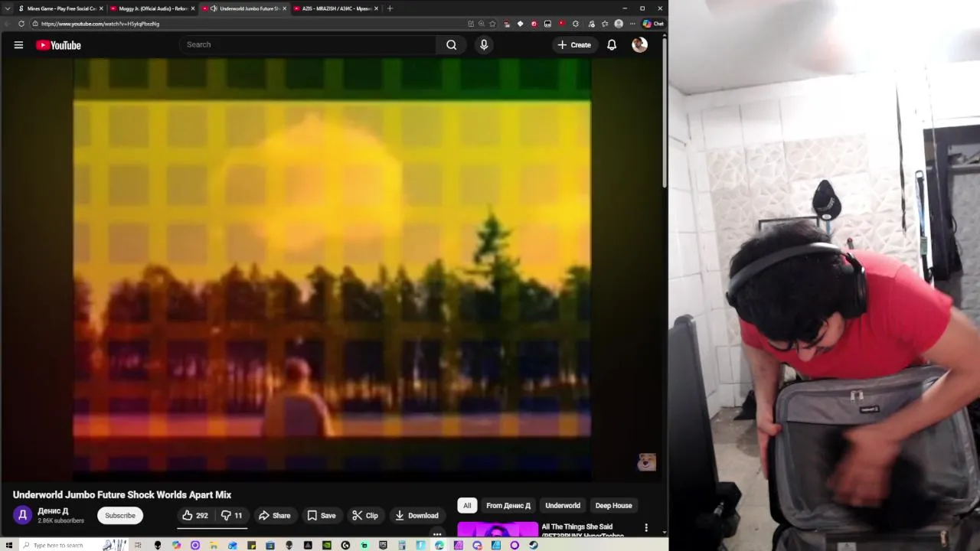Select the From Денис Д filter chip
Viewport: 980px width, 551px height.
click(x=508, y=506)
